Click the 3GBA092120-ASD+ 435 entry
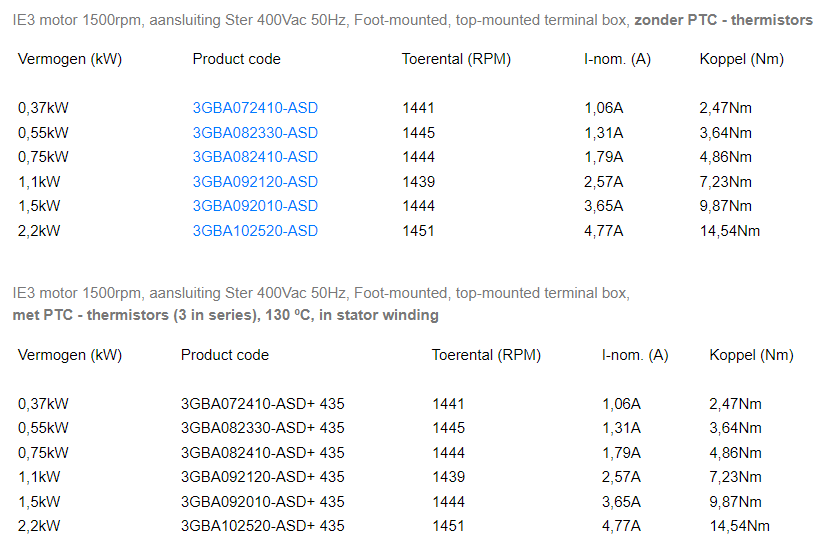Image resolution: width=833 pixels, height=556 pixels. [262, 477]
